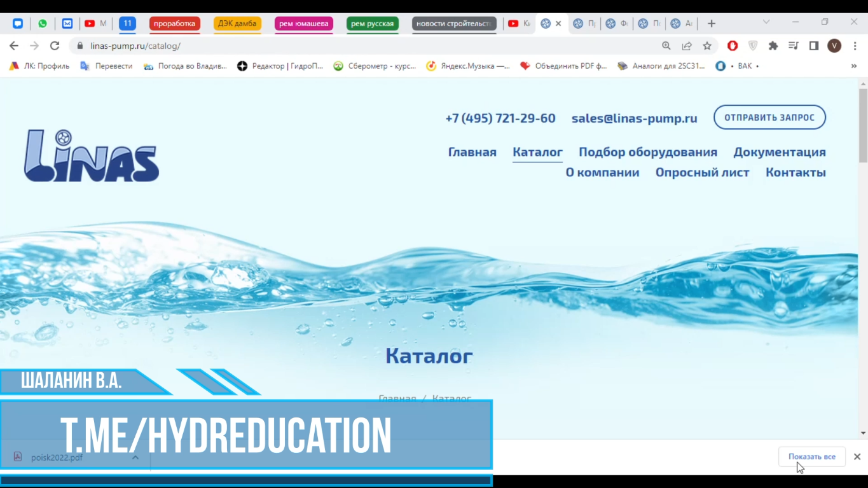The image size is (868, 488).
Task: Reload the linas-pump.ru page
Action: (x=55, y=46)
